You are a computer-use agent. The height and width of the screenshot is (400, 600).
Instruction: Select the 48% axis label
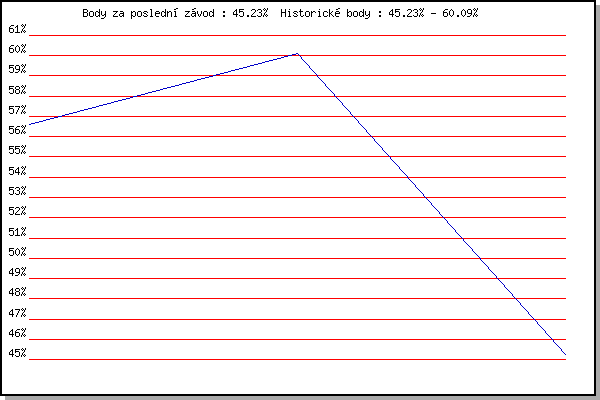[x=17, y=292]
